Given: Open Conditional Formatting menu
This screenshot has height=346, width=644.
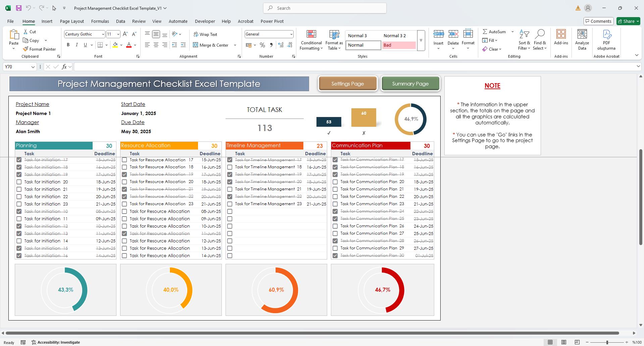Looking at the screenshot, I should coord(311,40).
